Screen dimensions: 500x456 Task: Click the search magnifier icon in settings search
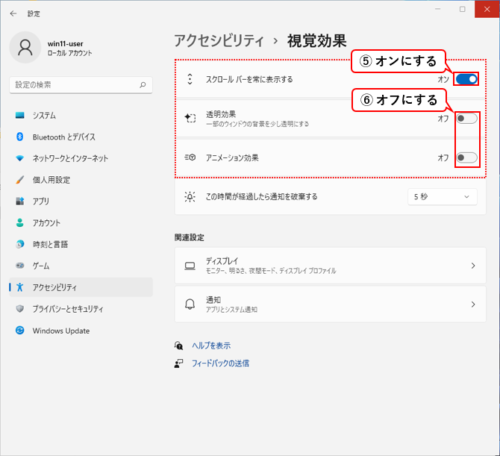(x=143, y=85)
